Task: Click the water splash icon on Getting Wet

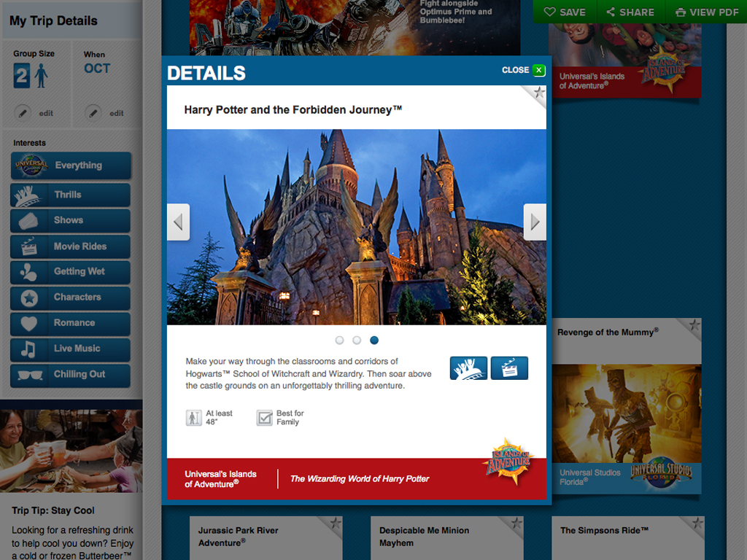Action: coord(28,272)
